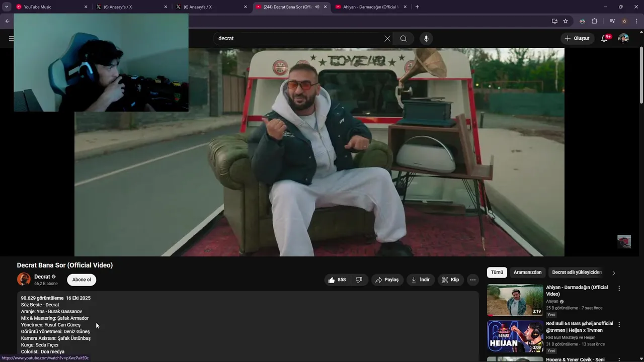Clear the search box with X icon
This screenshot has width=644, height=362.
click(387, 38)
